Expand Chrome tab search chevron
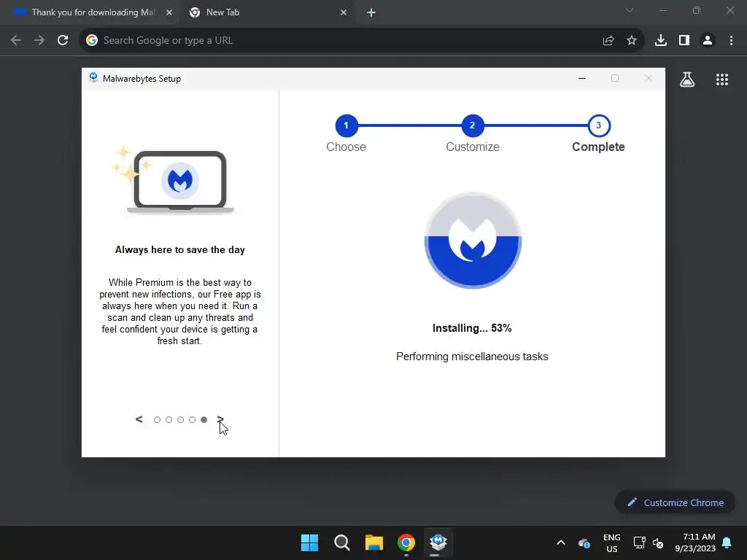Screen dimensions: 747x560 click(x=630, y=10)
